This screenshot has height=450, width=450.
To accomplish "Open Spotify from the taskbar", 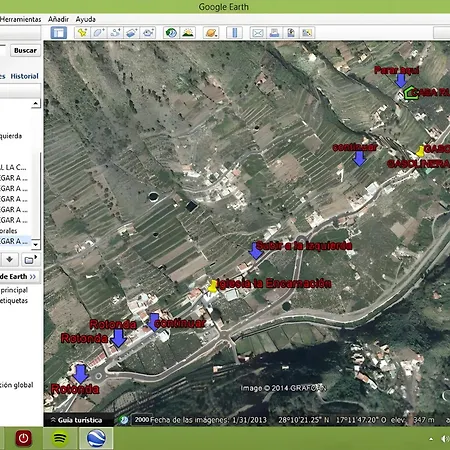I will pos(60,438).
